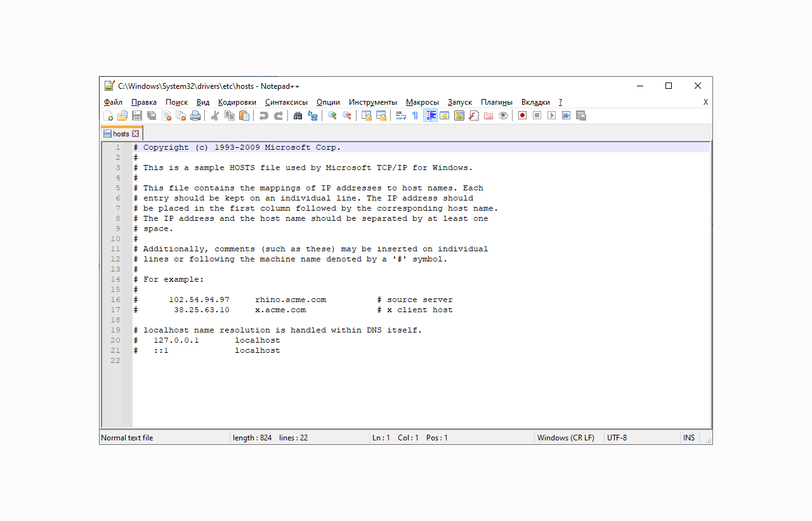Viewport: 812px width, 521px height.
Task: Click the Save floppy disk icon
Action: 137,115
